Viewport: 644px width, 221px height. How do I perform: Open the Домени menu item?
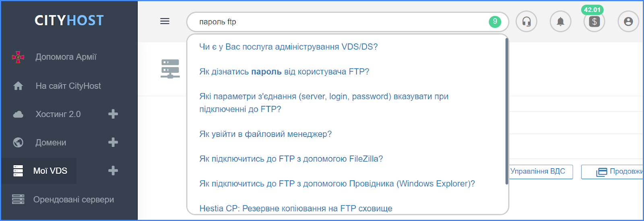51,143
